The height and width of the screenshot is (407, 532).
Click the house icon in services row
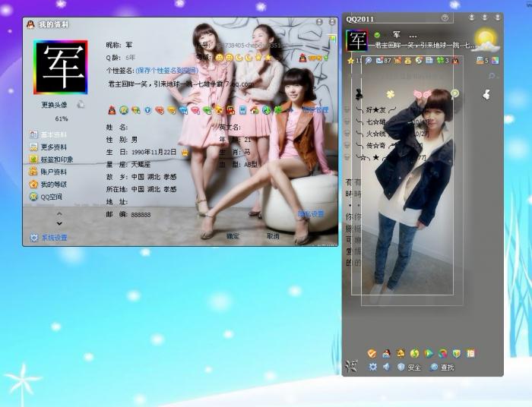click(255, 110)
